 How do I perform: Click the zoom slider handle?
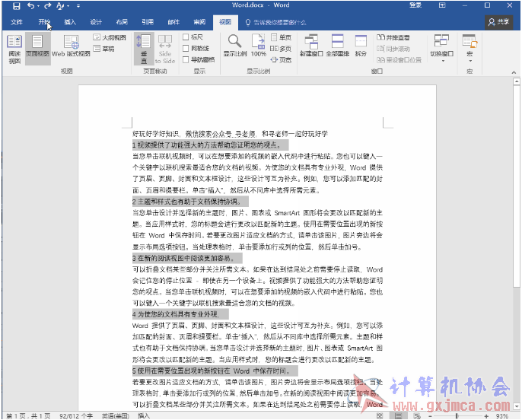click(x=457, y=416)
